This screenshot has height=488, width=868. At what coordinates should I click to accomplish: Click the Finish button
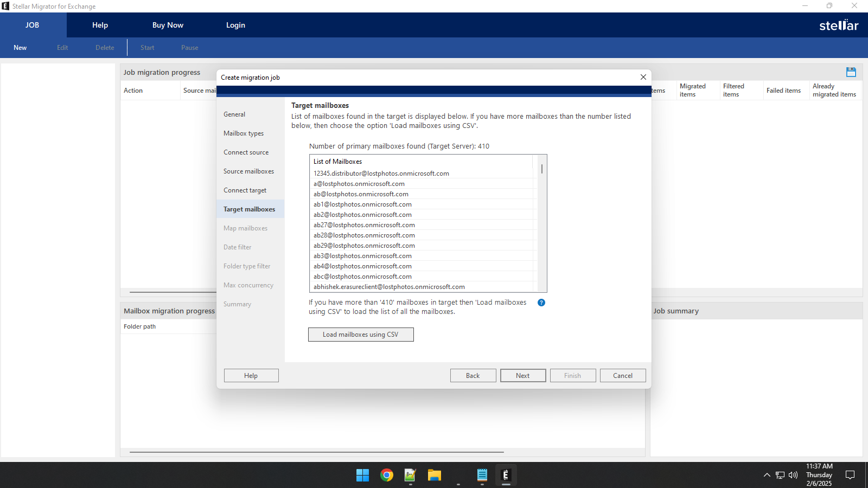point(573,376)
